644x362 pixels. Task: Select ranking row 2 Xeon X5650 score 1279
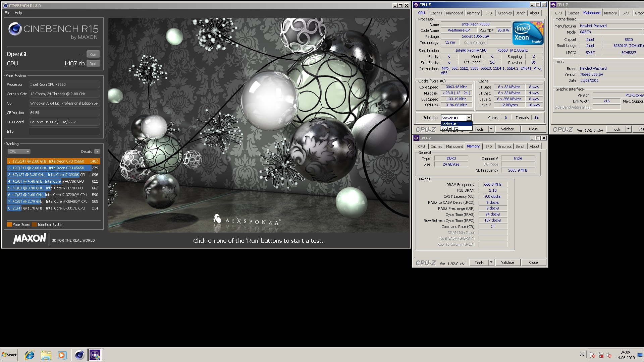pos(53,168)
